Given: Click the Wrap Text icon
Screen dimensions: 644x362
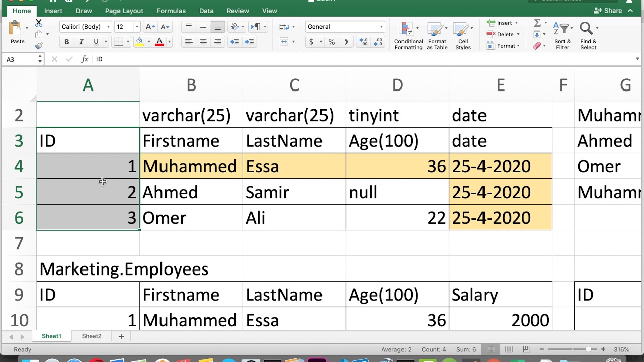Looking at the screenshot, I should point(284,27).
